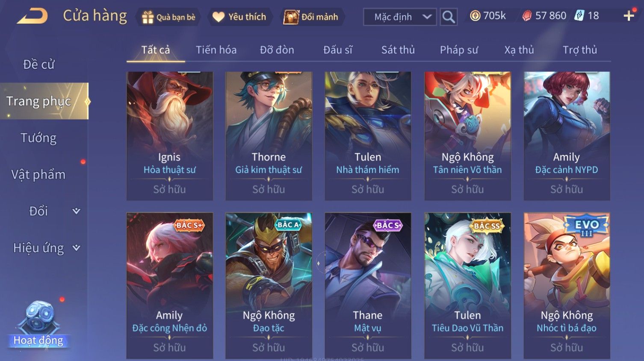The height and width of the screenshot is (361, 644).
Task: Select the Tiến hóa tab
Action: click(x=216, y=50)
